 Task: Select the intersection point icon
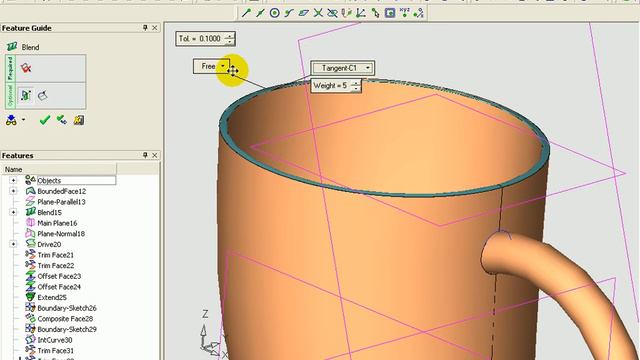(318, 13)
